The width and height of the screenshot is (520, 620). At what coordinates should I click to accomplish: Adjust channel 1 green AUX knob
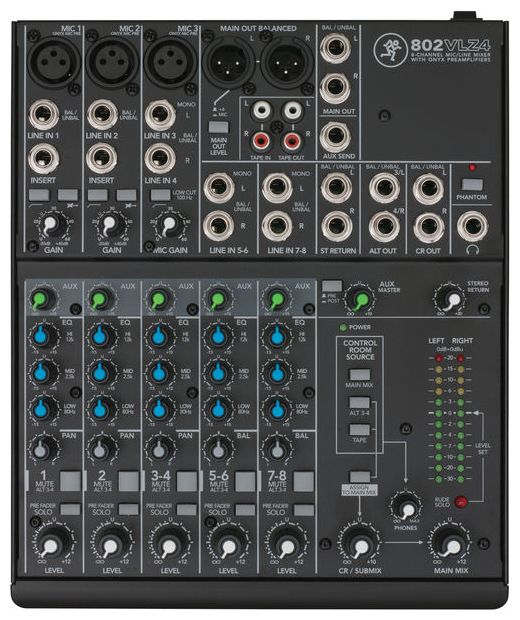pyautogui.click(x=41, y=299)
